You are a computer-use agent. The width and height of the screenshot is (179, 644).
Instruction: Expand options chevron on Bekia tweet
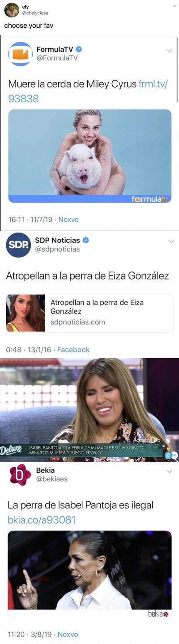170,471
